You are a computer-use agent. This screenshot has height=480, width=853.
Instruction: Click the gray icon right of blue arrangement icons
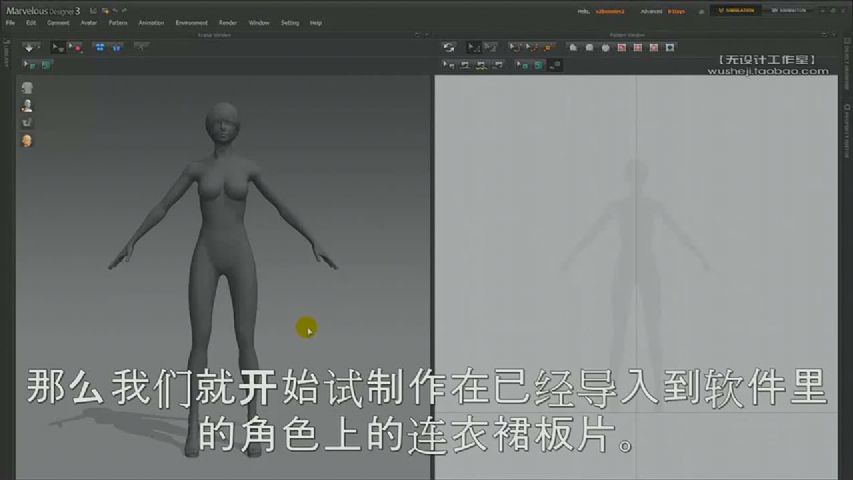[x=141, y=47]
